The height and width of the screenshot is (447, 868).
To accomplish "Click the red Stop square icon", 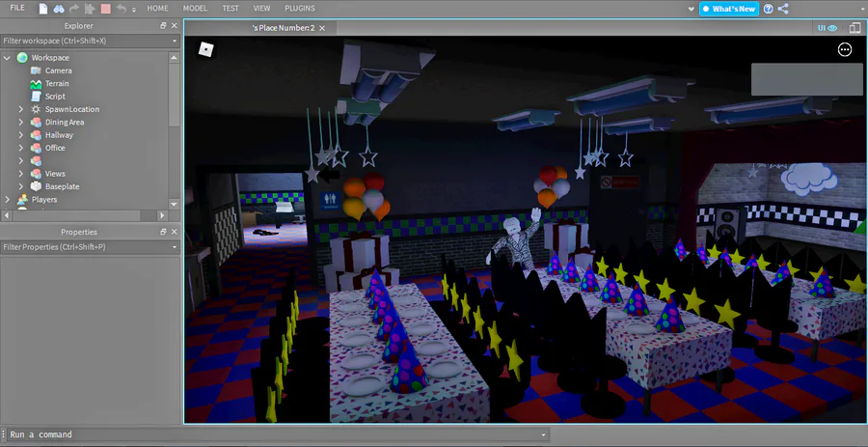I will pyautogui.click(x=105, y=9).
